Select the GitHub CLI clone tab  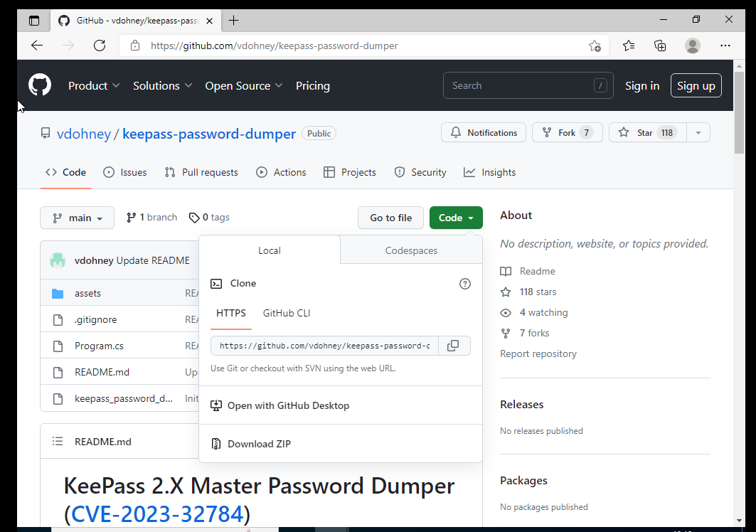point(287,314)
